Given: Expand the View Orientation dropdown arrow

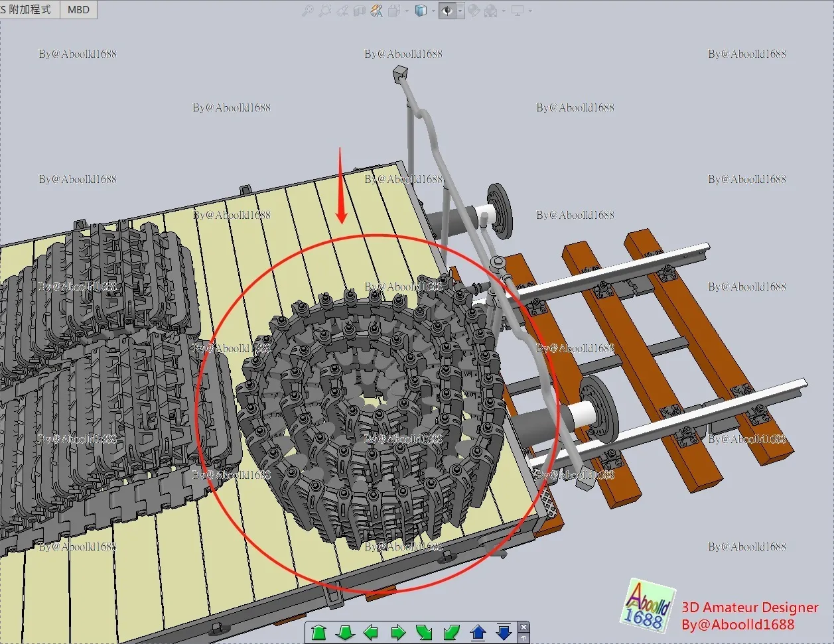Looking at the screenshot, I should pos(407,11).
